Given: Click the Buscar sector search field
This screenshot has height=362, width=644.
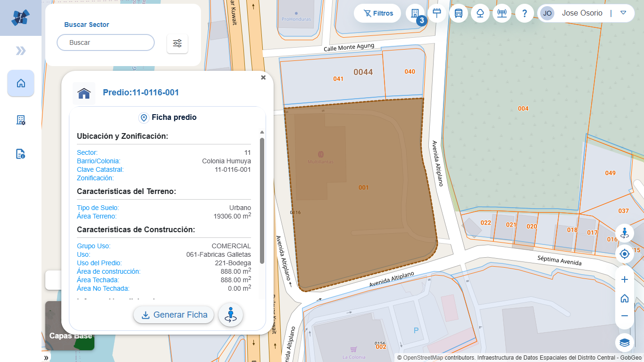Looking at the screenshot, I should 106,42.
